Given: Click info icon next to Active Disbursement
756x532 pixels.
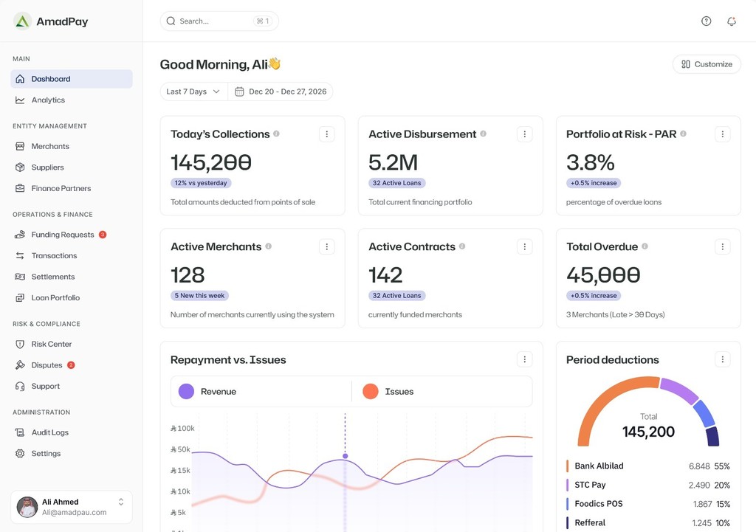Looking at the screenshot, I should pyautogui.click(x=483, y=134).
